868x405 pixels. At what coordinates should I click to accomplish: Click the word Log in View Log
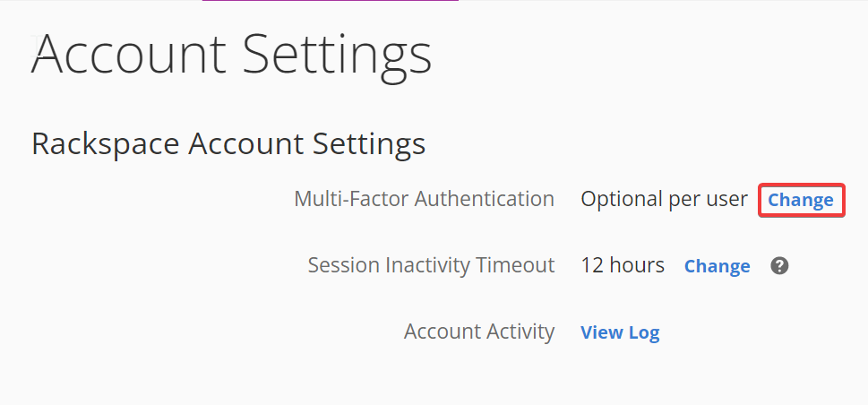644,333
